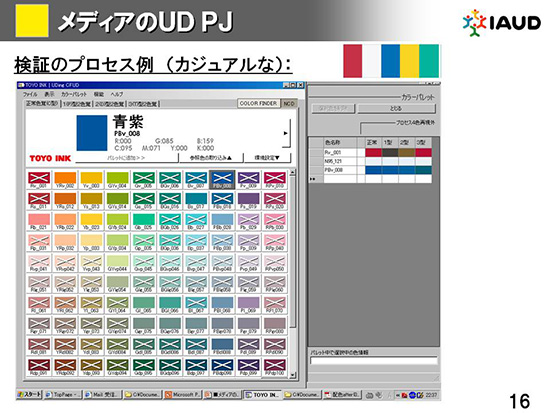Open the ヘルプ menu
This screenshot has height=413, width=550.
point(117,94)
